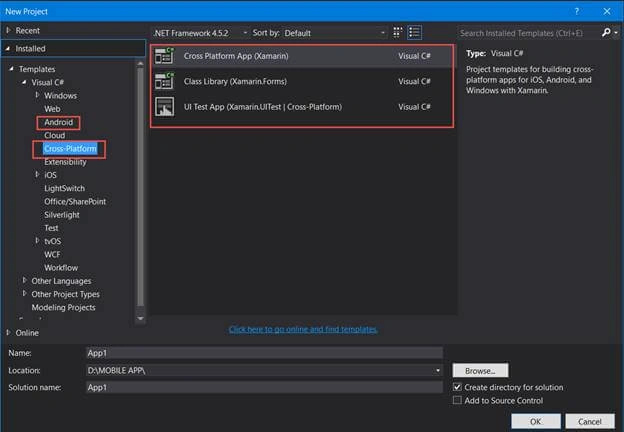This screenshot has height=432, width=624.
Task: Collapse the Installed section
Action: coord(8,49)
